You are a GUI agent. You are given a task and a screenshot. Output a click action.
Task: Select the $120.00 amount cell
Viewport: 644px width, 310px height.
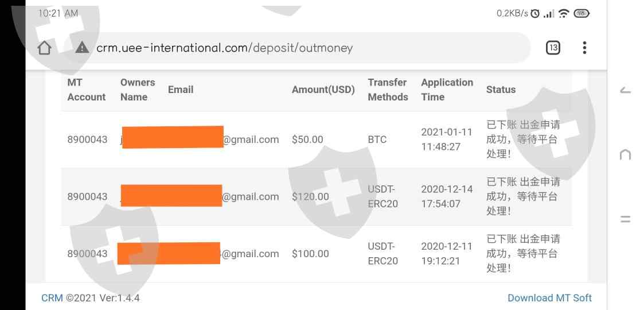pyautogui.click(x=310, y=196)
